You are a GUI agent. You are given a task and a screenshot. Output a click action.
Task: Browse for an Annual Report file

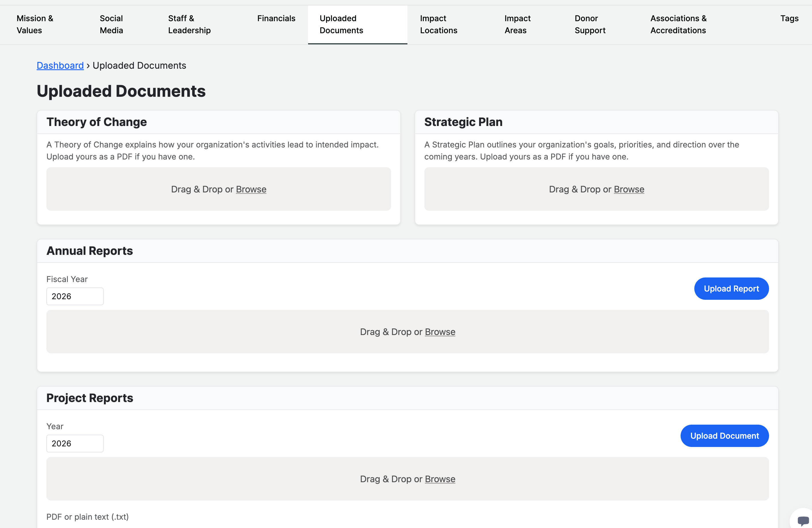[439, 332]
